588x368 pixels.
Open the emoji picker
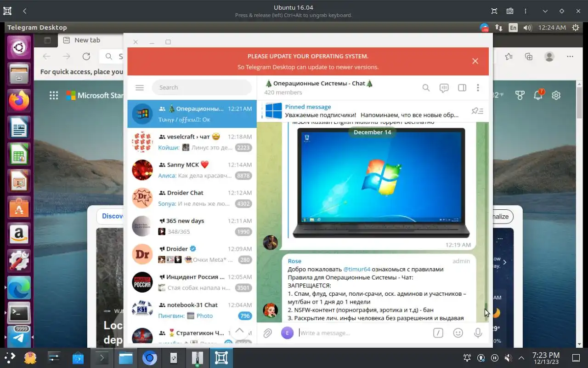point(458,333)
